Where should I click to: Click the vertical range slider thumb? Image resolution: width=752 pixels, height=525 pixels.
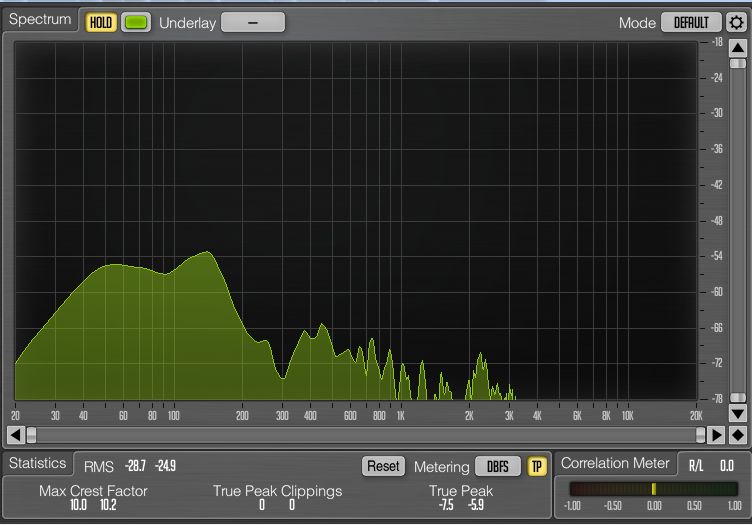(x=737, y=63)
